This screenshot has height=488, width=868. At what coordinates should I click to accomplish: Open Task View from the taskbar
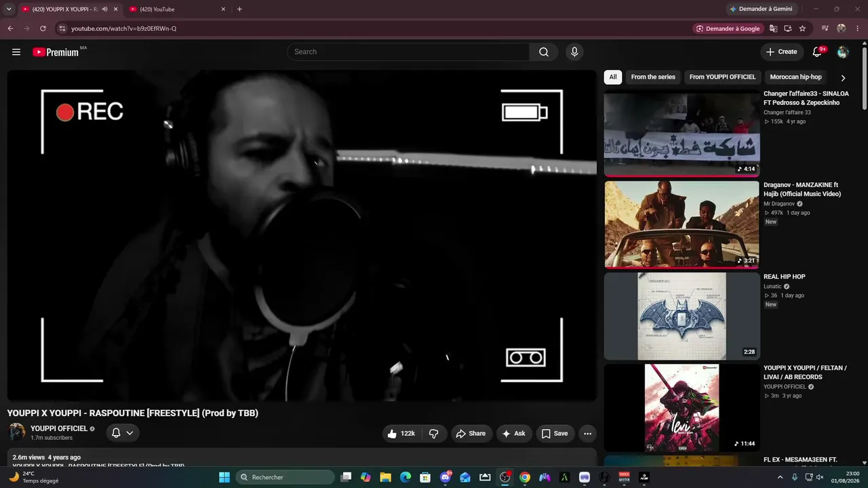[346, 477]
